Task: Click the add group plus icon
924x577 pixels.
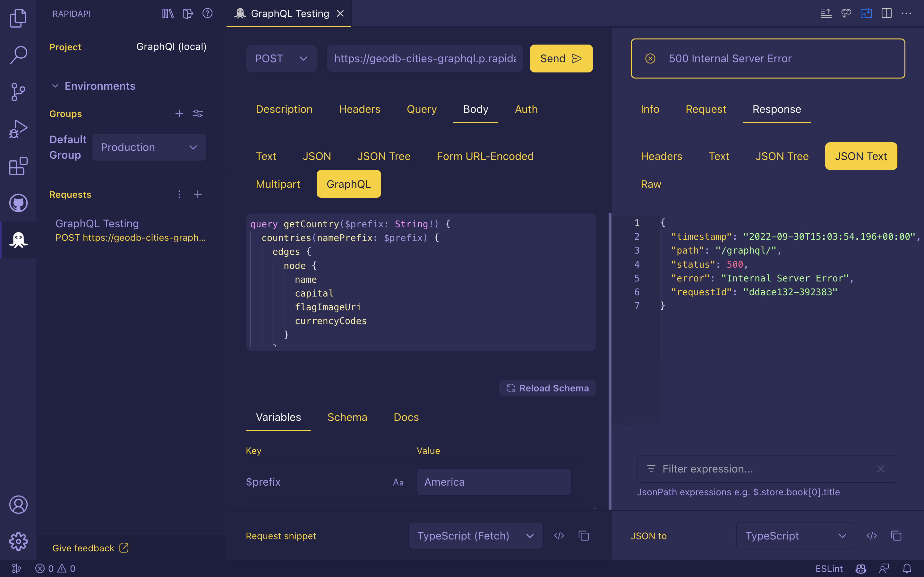Action: (x=179, y=114)
